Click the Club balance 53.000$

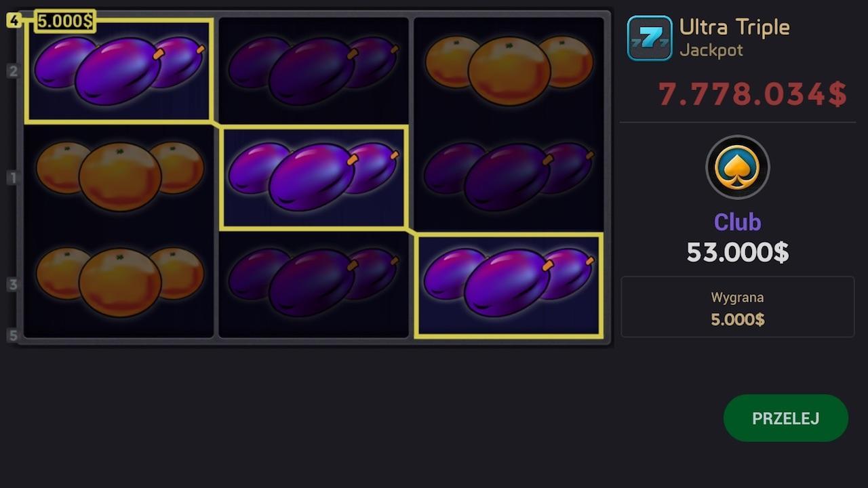738,252
